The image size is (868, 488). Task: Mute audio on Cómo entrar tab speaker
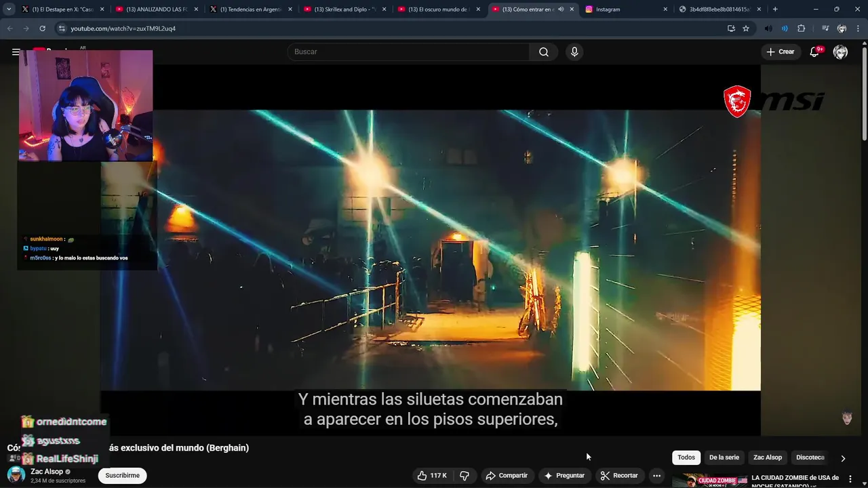(561, 9)
